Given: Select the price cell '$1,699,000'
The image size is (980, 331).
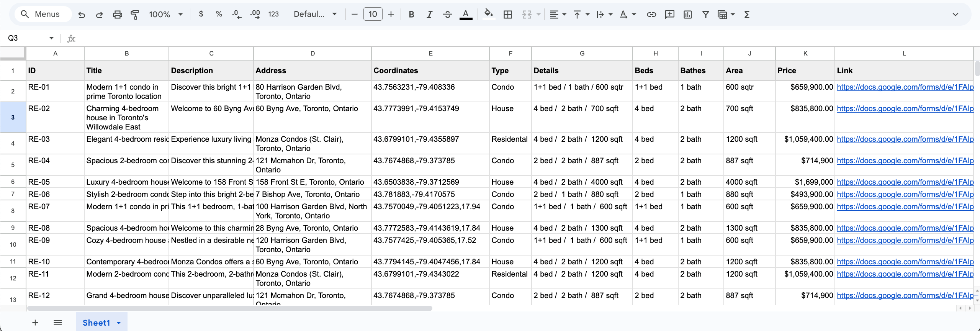Looking at the screenshot, I should point(805,182).
